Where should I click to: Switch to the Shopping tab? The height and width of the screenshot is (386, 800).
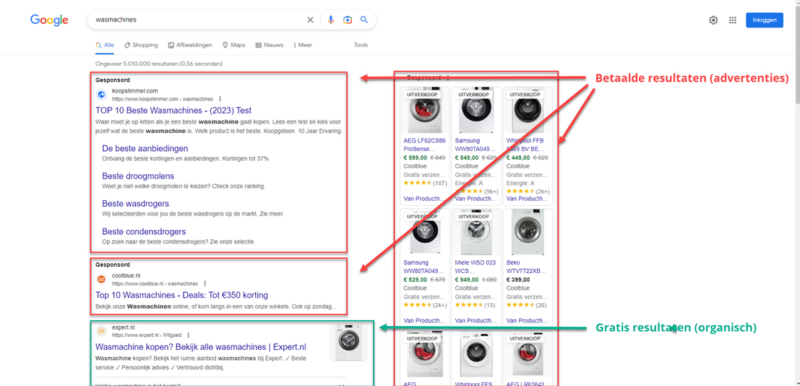(x=141, y=45)
